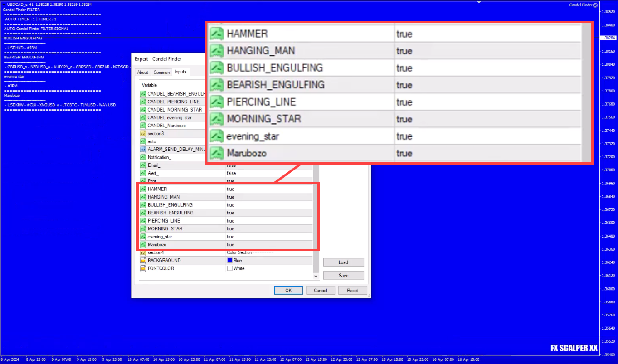Select the CANDEL_PIERCING_LINE variable name
The height and width of the screenshot is (364, 618).
[x=173, y=102]
